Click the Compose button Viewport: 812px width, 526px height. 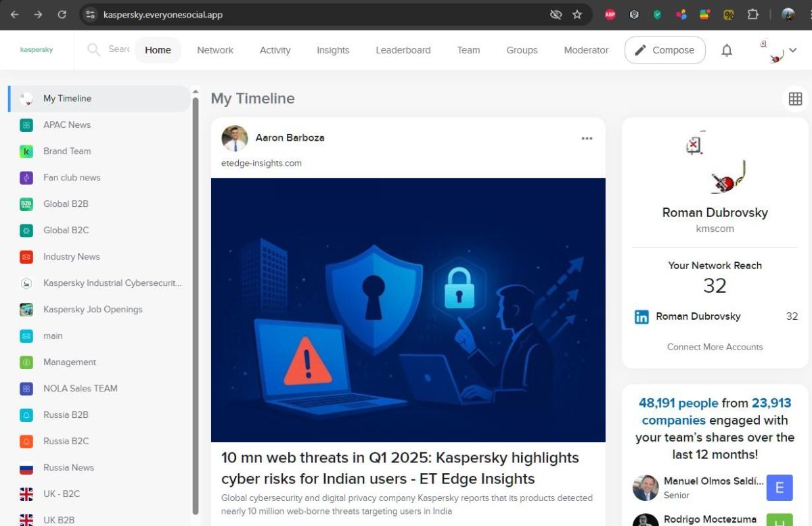[x=664, y=50]
